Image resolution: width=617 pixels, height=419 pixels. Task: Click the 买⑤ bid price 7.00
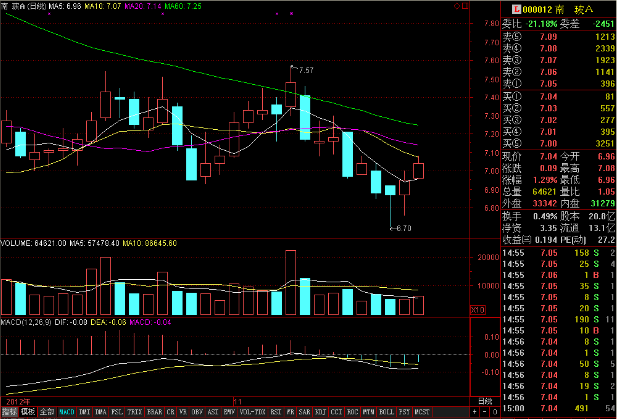click(548, 144)
